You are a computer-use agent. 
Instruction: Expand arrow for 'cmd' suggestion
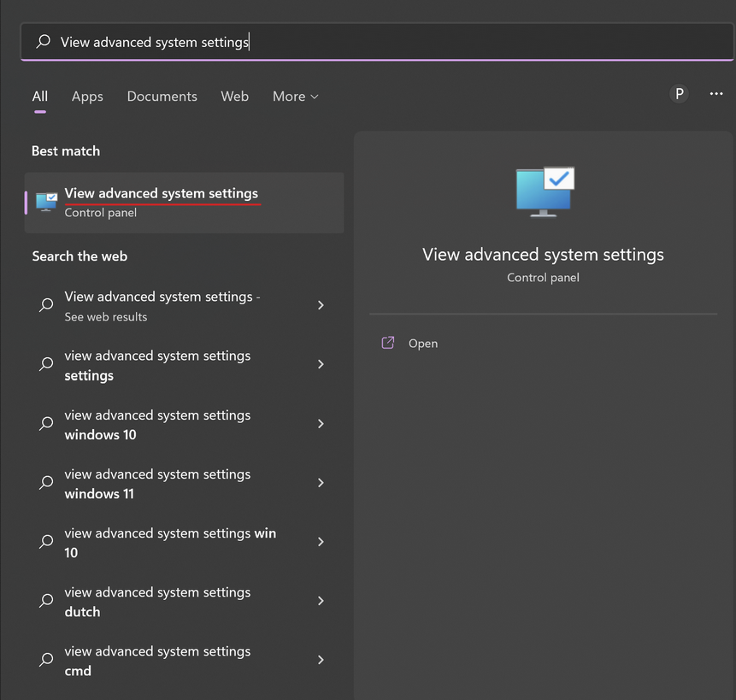click(x=321, y=661)
